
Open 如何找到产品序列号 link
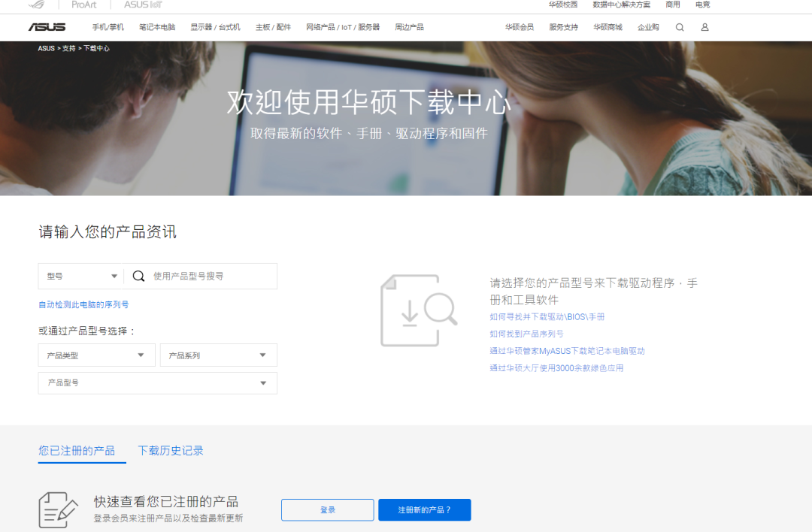point(526,334)
